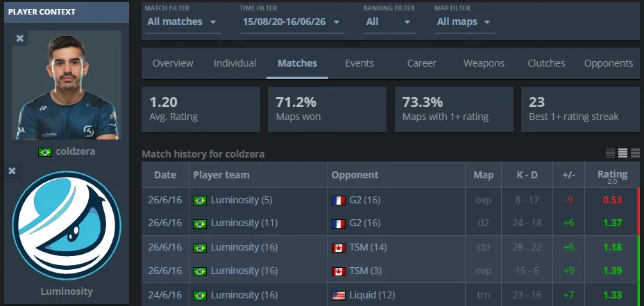This screenshot has width=644, height=306.
Task: Open TSM (3) opponent link
Action: 365,271
